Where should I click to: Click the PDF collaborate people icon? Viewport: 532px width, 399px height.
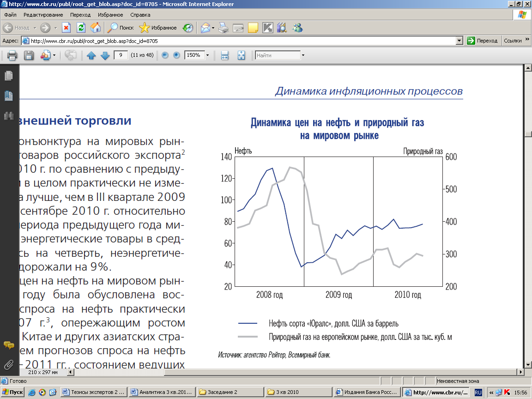[x=45, y=55]
